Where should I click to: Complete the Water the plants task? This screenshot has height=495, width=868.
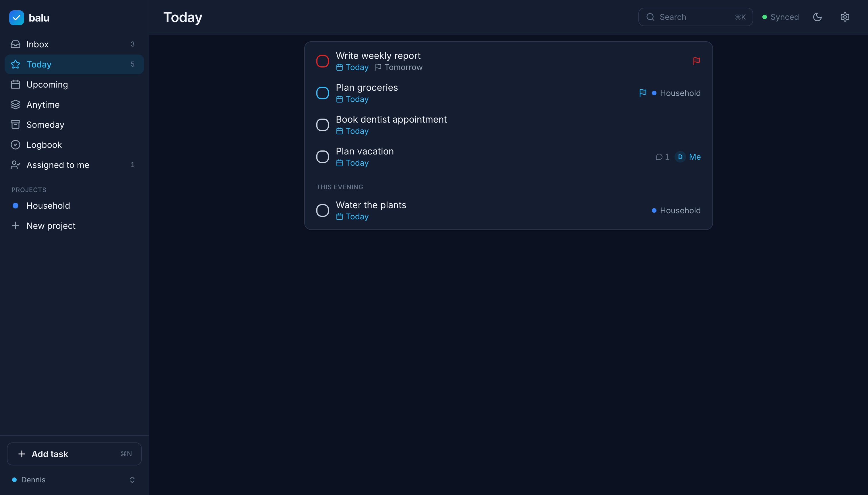(x=322, y=210)
